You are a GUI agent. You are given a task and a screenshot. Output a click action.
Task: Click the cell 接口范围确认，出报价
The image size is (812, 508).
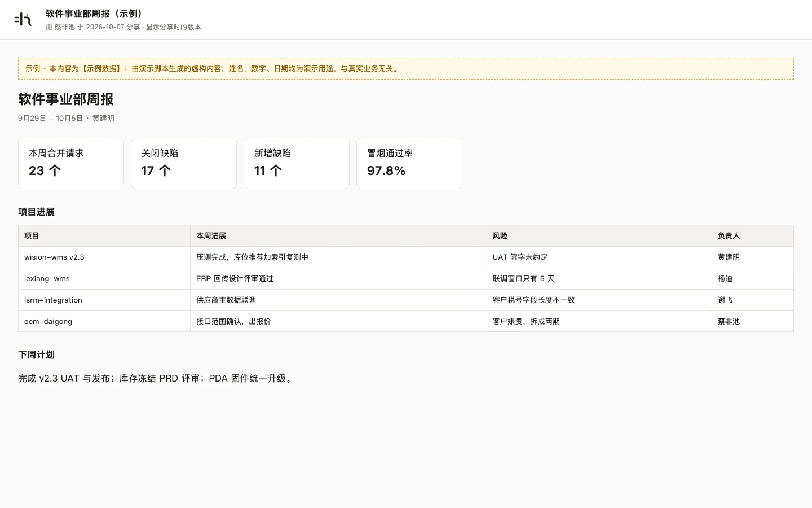point(338,322)
